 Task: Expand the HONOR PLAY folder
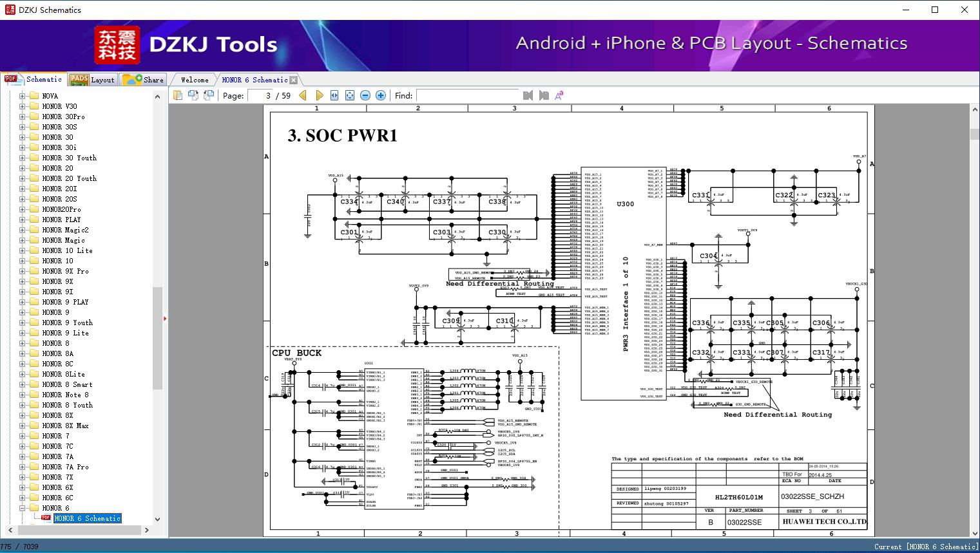click(23, 220)
